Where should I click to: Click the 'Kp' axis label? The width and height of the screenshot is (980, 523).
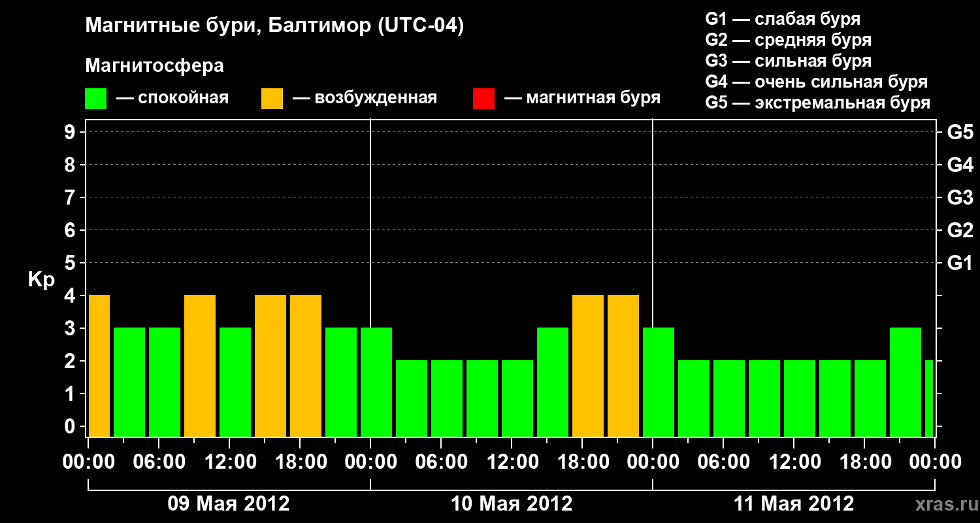pos(41,280)
